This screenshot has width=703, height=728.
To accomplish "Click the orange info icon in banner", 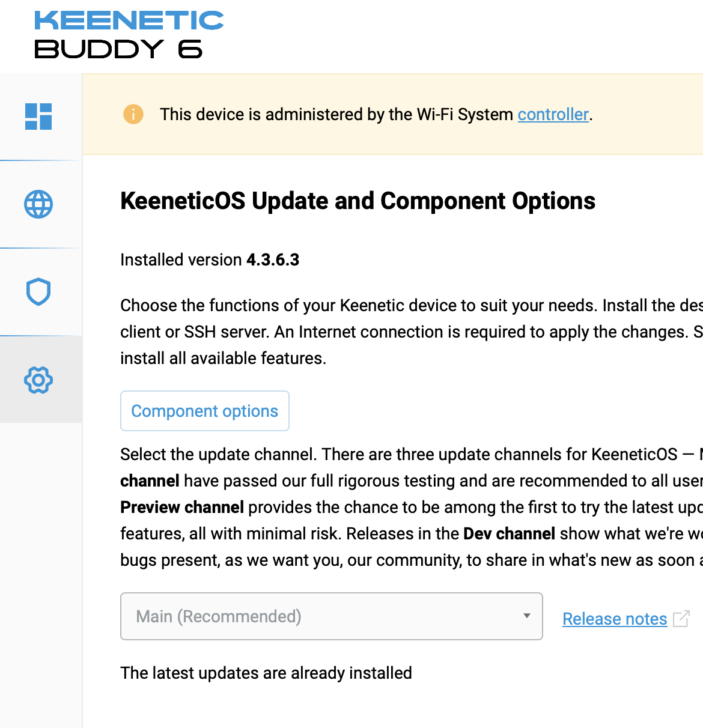I will coord(133,114).
